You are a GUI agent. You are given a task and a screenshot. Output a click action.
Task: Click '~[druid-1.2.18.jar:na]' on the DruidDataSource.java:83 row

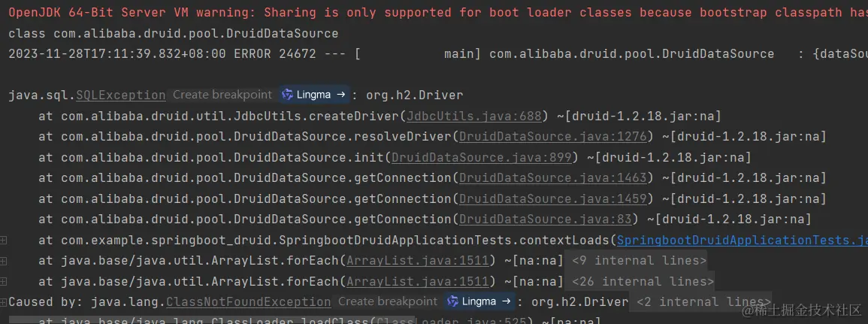pyautogui.click(x=729, y=220)
